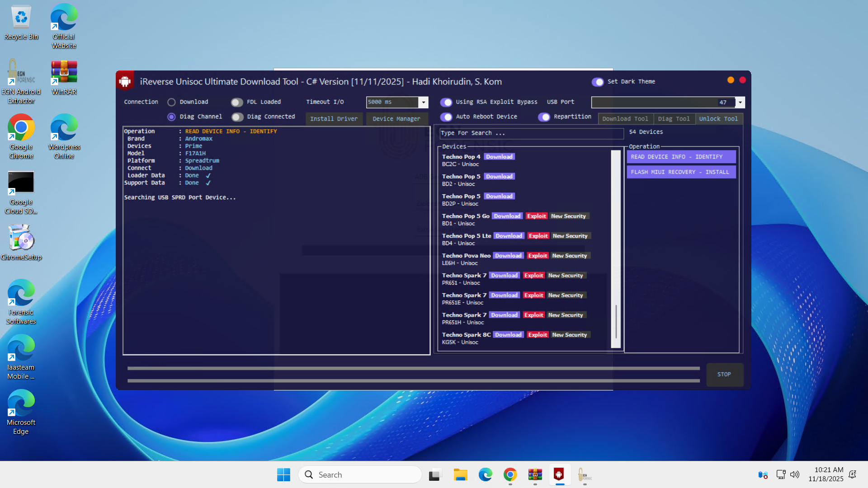Disable Auto Reboot Device toggle
This screenshot has height=488, width=868.
(446, 117)
